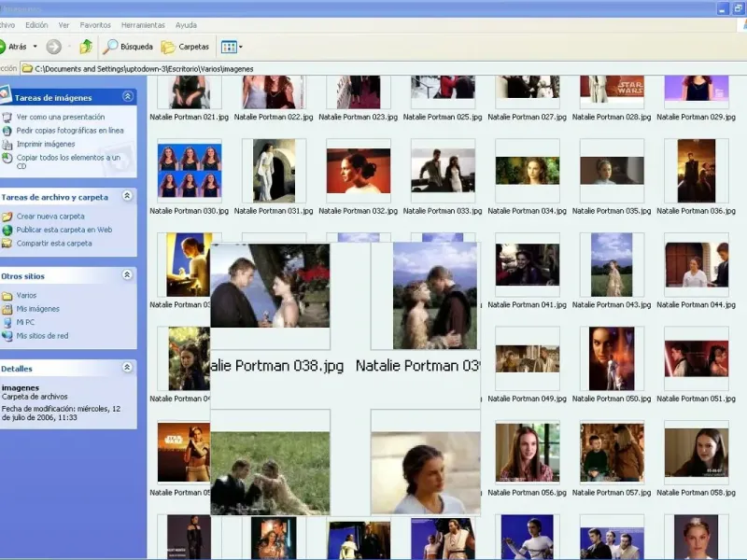Go up one folder level
747x560 pixels.
(x=86, y=46)
